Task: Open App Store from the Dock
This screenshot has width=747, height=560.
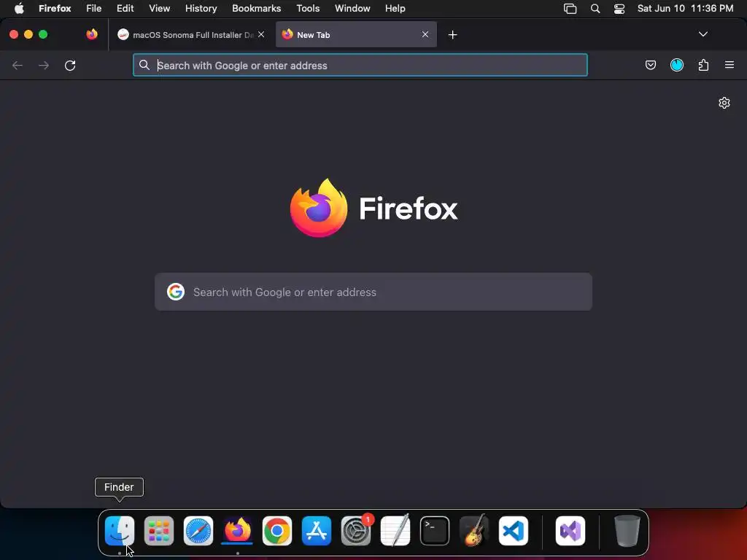Action: [x=317, y=531]
